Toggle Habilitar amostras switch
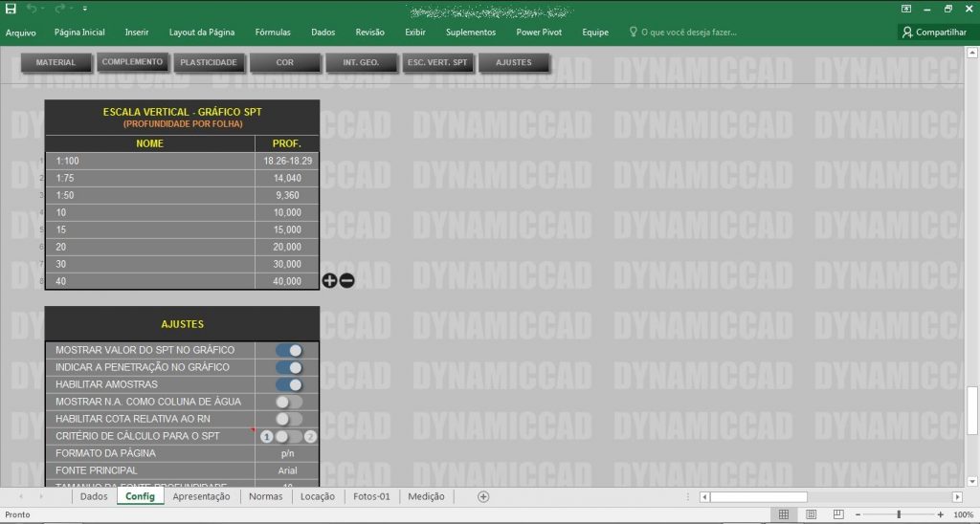The height and width of the screenshot is (524, 980). click(289, 384)
